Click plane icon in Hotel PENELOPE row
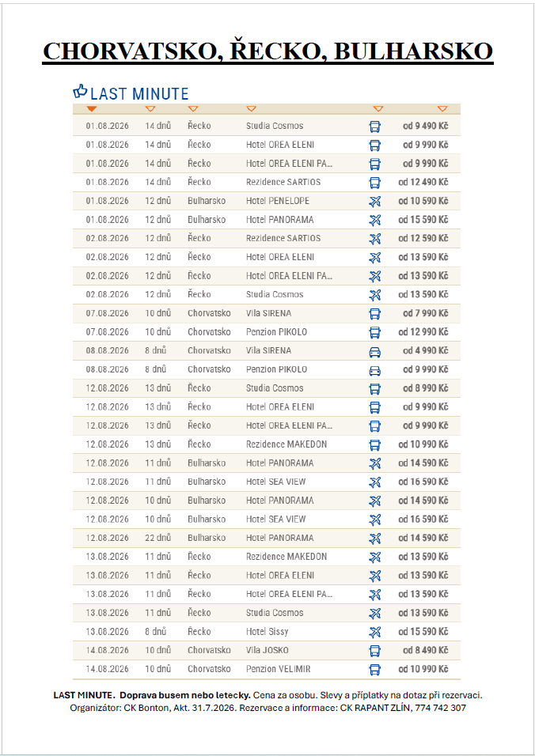 (375, 201)
